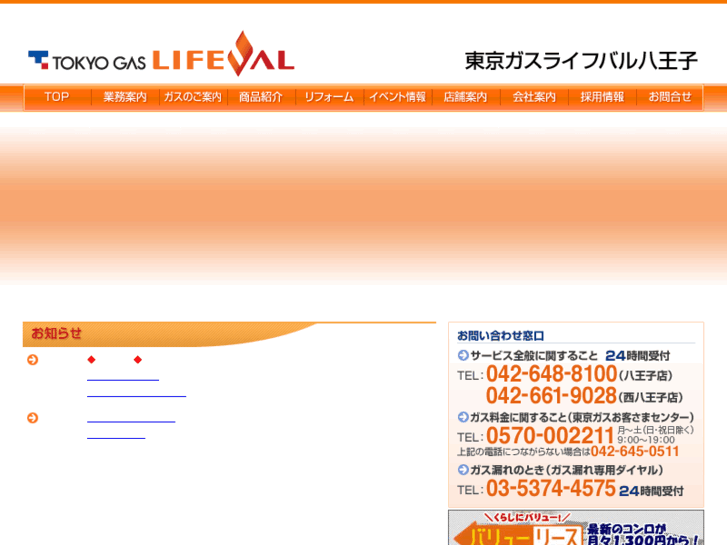Click the second orange arrow bullet under お知らせ
This screenshot has height=545, width=727.
(32, 418)
